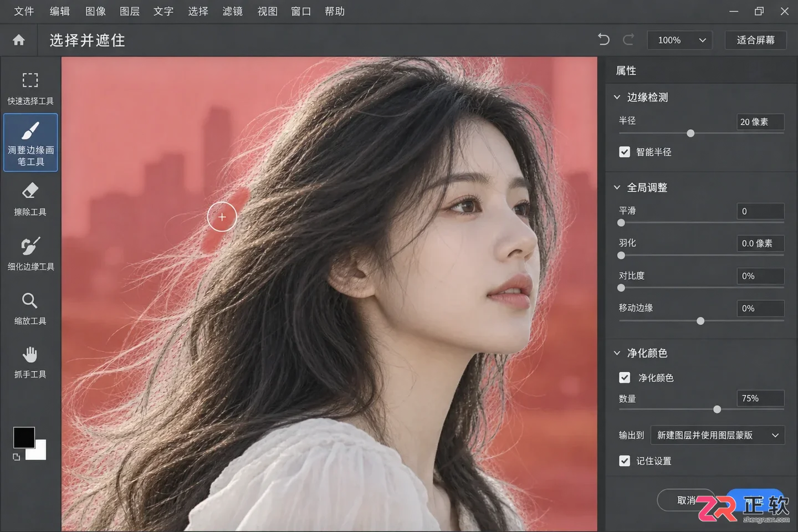
Task: Open the 图层 menu
Action: 130,11
